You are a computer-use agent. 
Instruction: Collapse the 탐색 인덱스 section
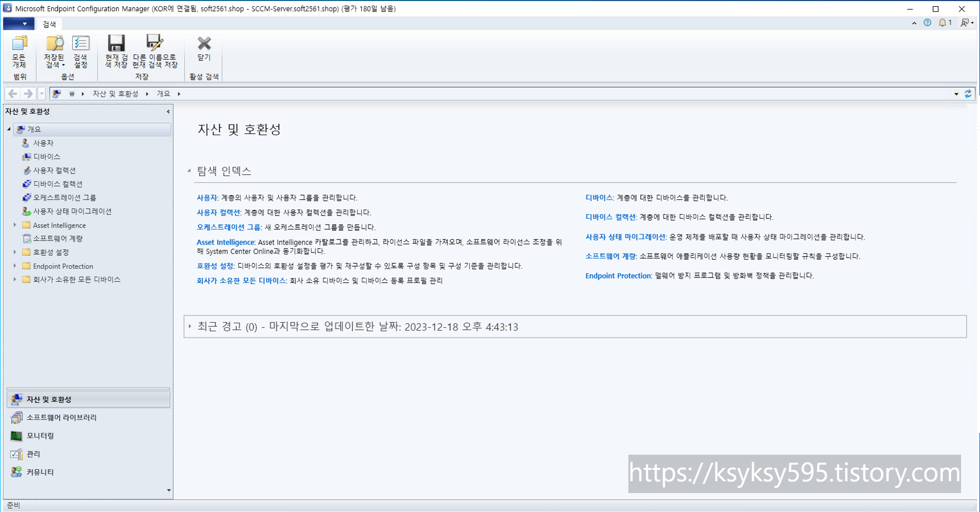point(189,171)
